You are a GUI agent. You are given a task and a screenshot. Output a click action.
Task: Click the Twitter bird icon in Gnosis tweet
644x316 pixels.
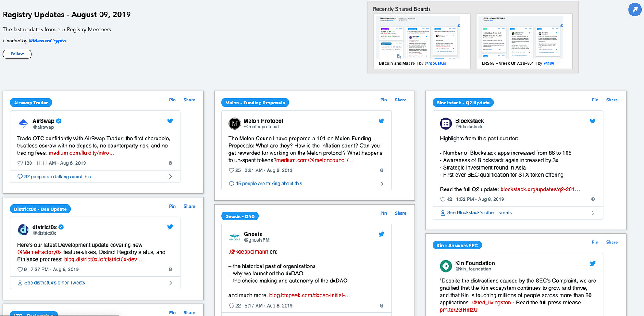coord(381,234)
